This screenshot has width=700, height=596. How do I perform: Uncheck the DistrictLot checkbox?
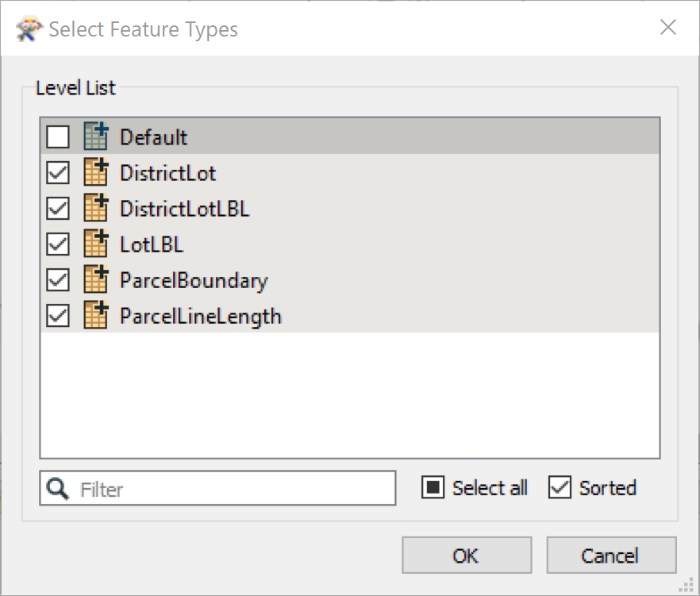pyautogui.click(x=58, y=172)
